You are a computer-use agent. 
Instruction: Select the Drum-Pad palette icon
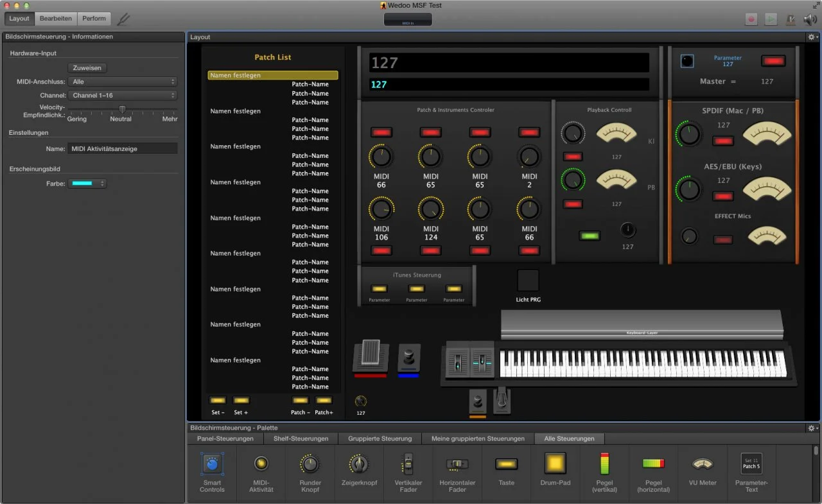[x=555, y=464]
